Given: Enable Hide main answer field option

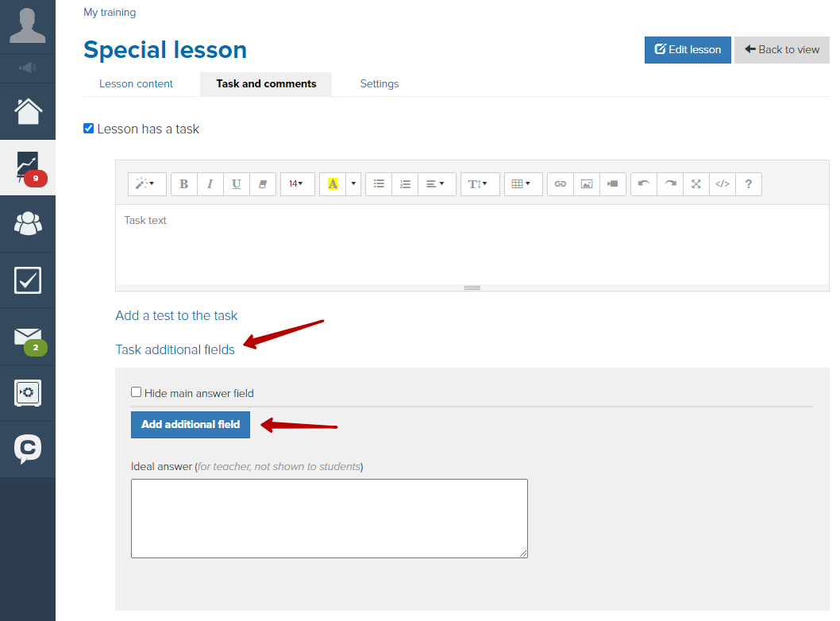Looking at the screenshot, I should tap(136, 392).
